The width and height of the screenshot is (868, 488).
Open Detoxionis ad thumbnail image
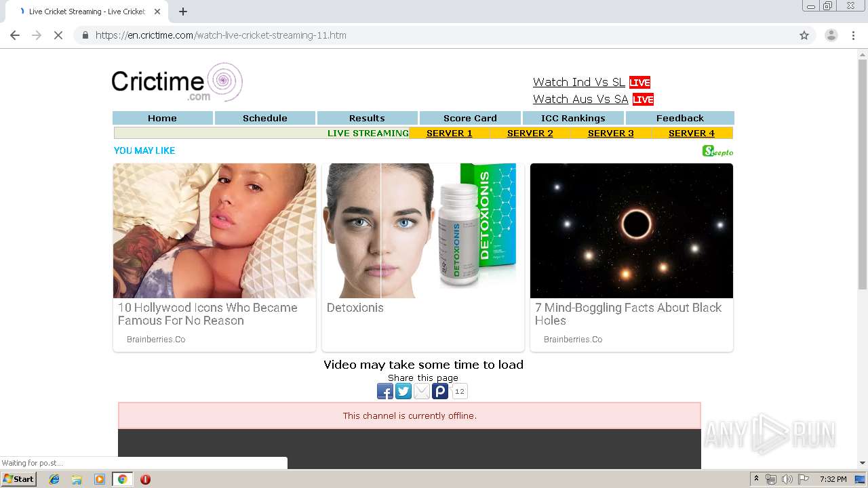pyautogui.click(x=423, y=230)
